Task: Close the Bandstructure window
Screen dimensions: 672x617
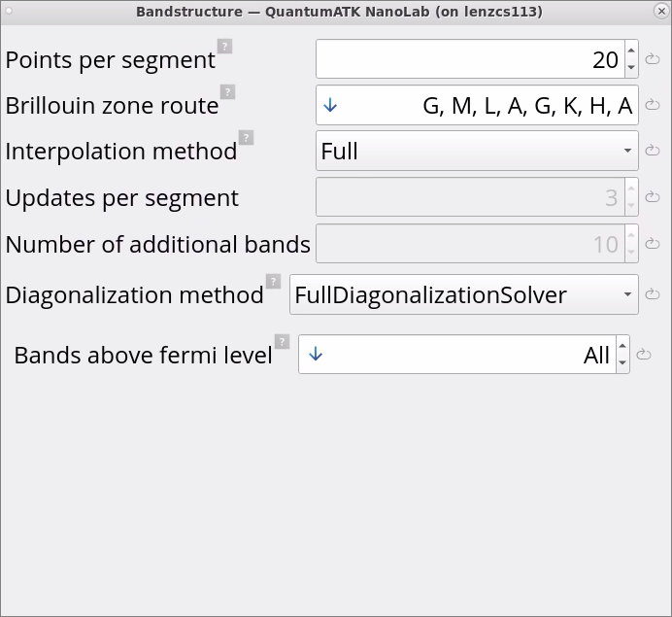Action: [659, 11]
